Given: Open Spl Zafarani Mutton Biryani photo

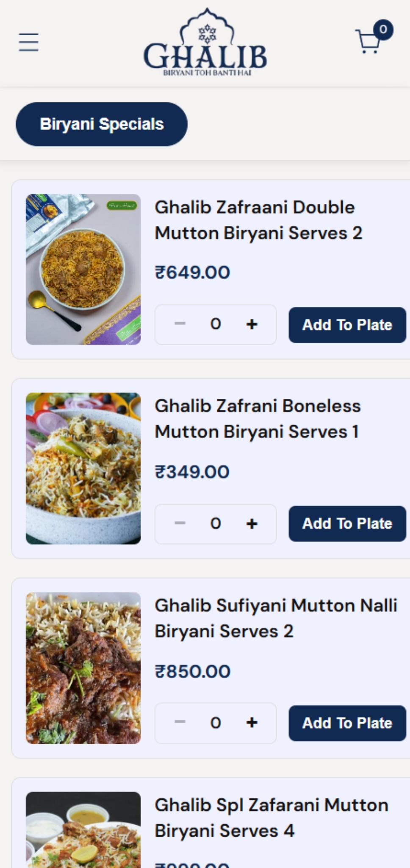Looking at the screenshot, I should (x=83, y=830).
